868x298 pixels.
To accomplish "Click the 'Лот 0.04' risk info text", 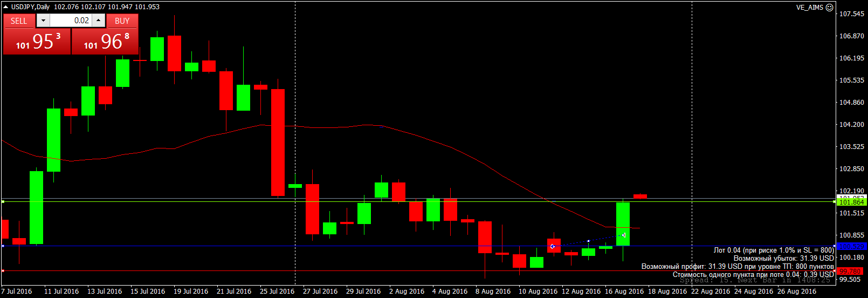I will (x=774, y=250).
